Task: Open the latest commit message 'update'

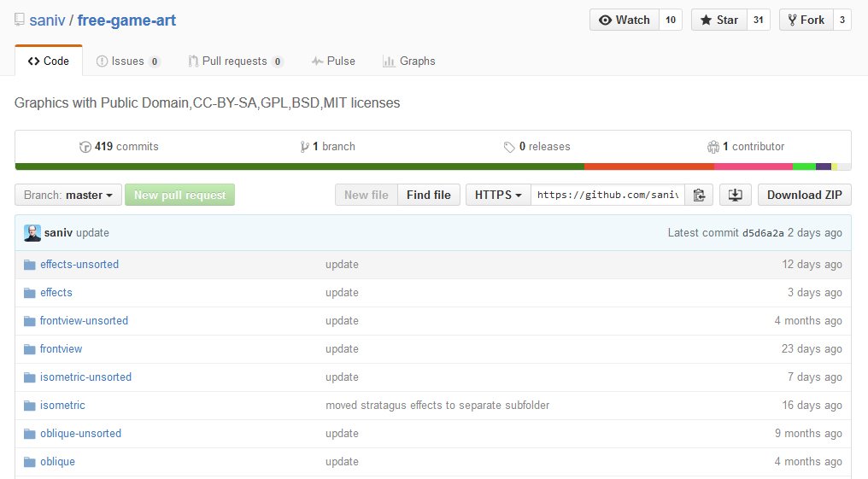Action: click(92, 233)
